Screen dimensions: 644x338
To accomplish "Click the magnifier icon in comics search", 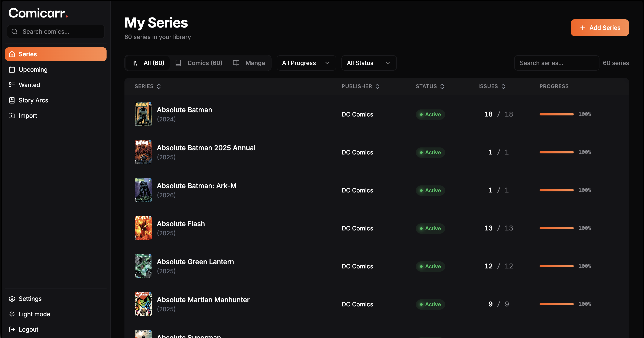I will coord(14,32).
